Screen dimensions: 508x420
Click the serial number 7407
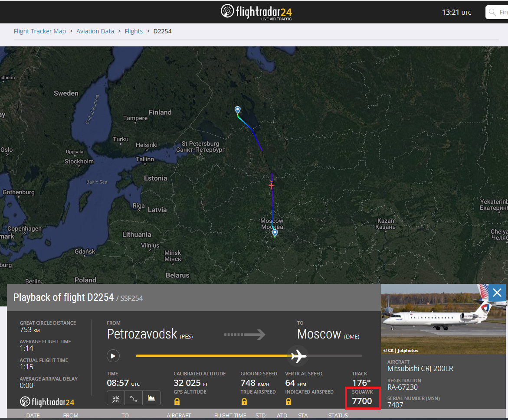[x=395, y=405]
